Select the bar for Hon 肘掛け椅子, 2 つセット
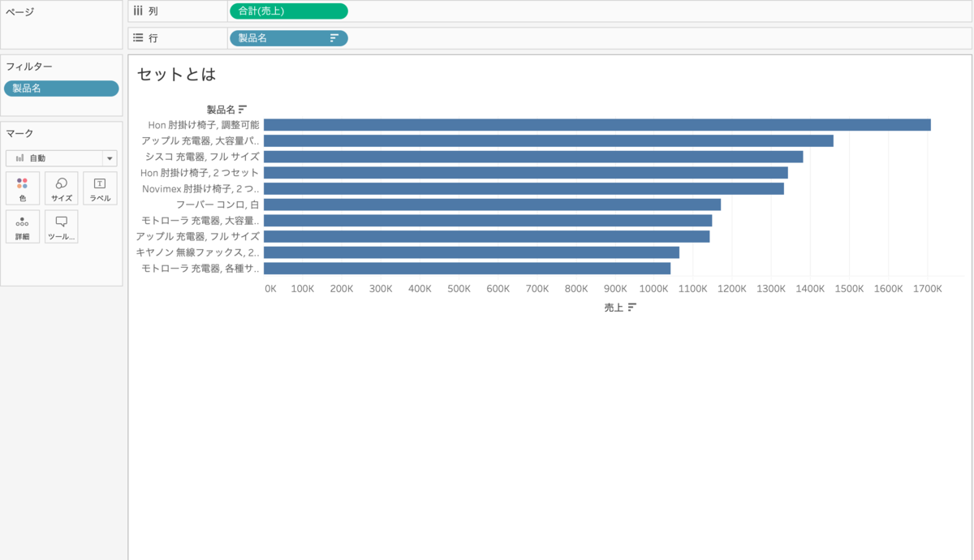974x560 pixels. click(x=526, y=173)
